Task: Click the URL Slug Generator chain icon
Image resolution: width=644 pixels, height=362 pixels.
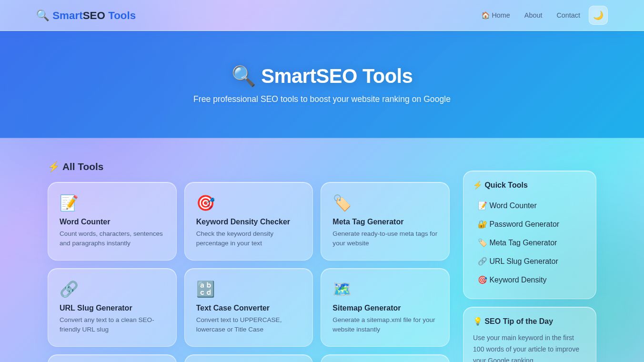Action: pos(69,289)
